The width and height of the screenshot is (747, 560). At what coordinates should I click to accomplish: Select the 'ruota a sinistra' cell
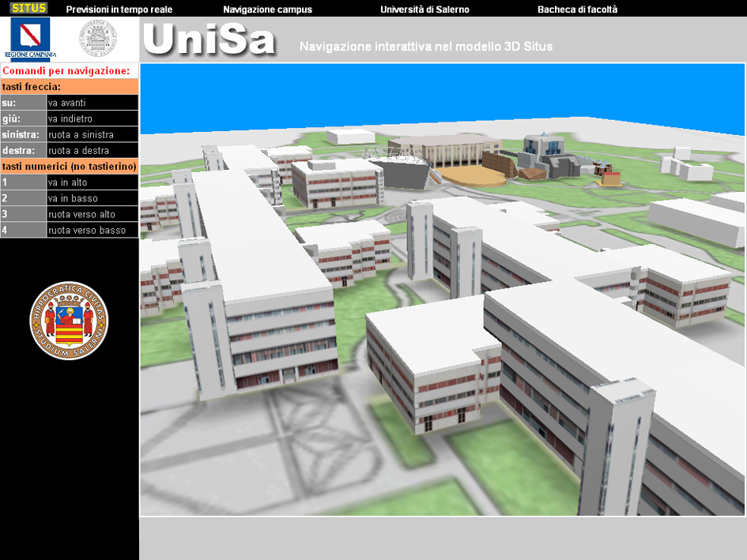pyautogui.click(x=92, y=134)
